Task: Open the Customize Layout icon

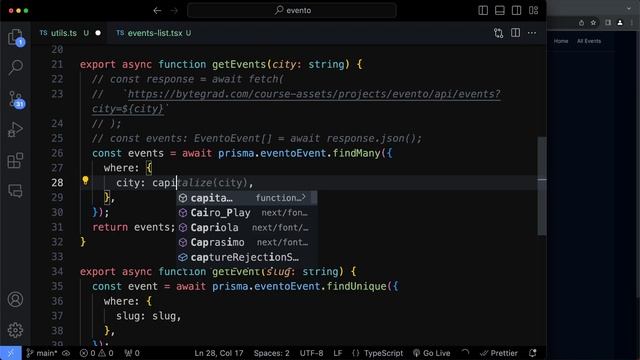Action: coord(533,11)
